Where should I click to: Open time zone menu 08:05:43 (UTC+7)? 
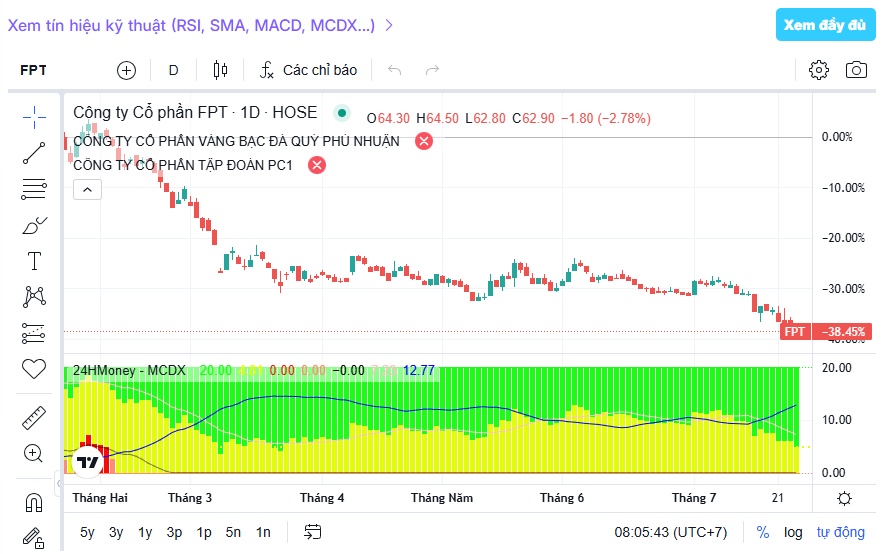(671, 532)
